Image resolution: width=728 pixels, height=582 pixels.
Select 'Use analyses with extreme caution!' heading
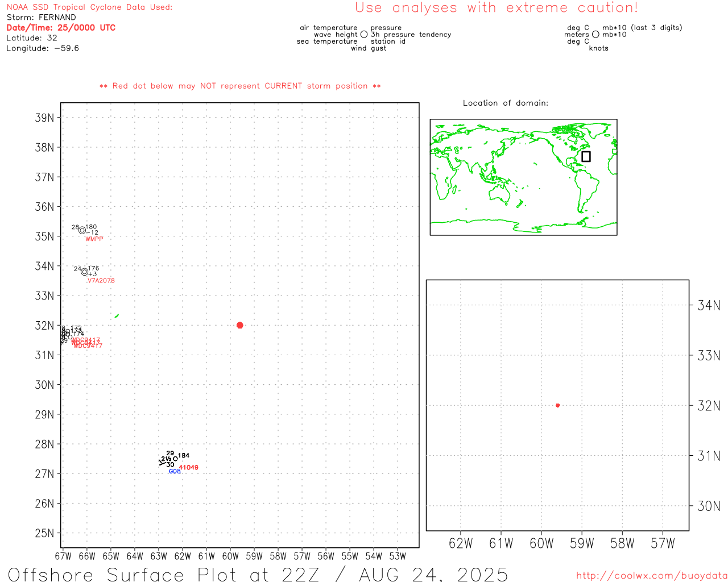[497, 8]
